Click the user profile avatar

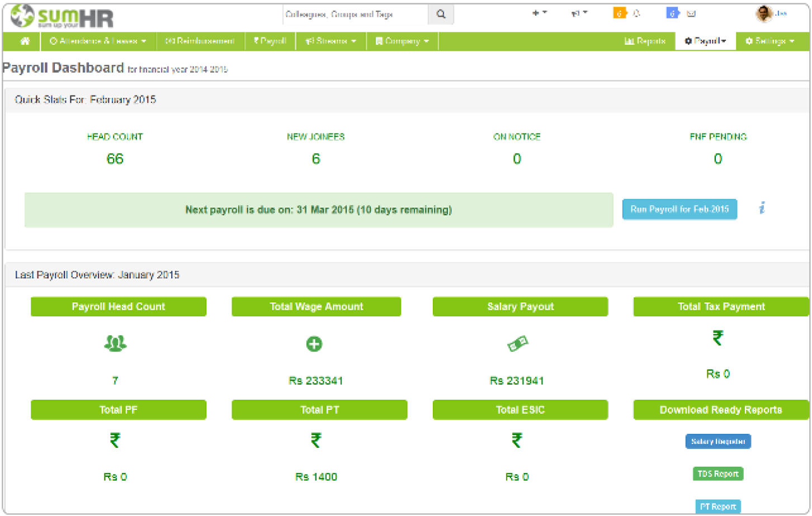tap(763, 13)
